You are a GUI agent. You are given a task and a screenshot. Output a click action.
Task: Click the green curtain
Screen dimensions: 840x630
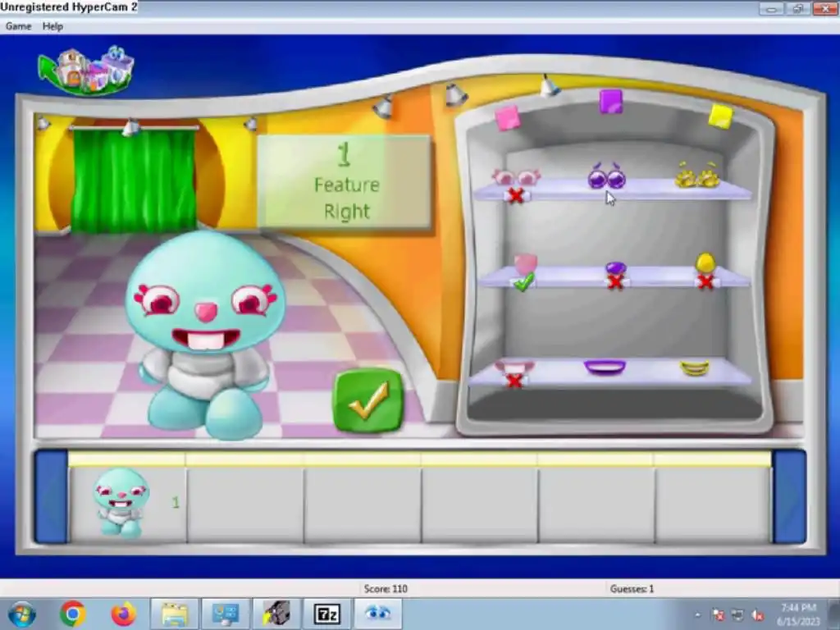134,180
